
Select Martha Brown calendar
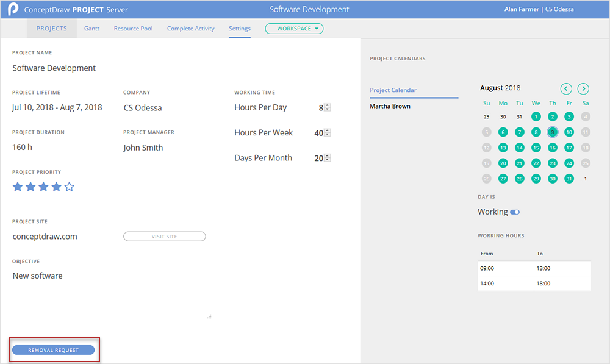(390, 106)
